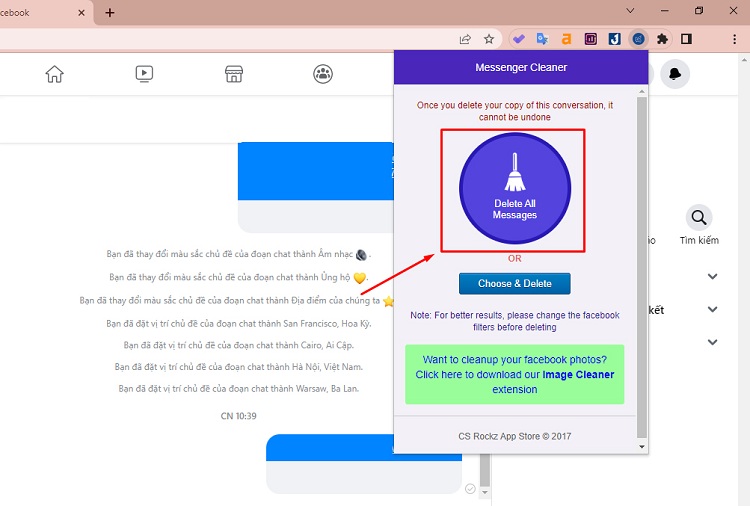Click the CN 10:39 timestamp

239,416
